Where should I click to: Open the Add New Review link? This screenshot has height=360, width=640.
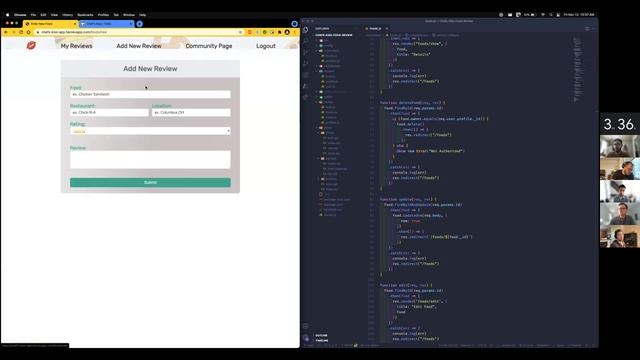click(139, 46)
